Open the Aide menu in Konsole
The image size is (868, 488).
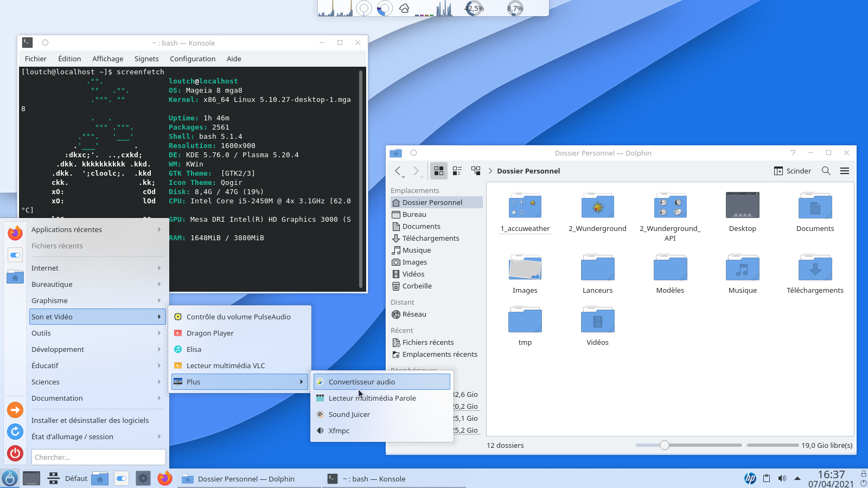pos(234,59)
